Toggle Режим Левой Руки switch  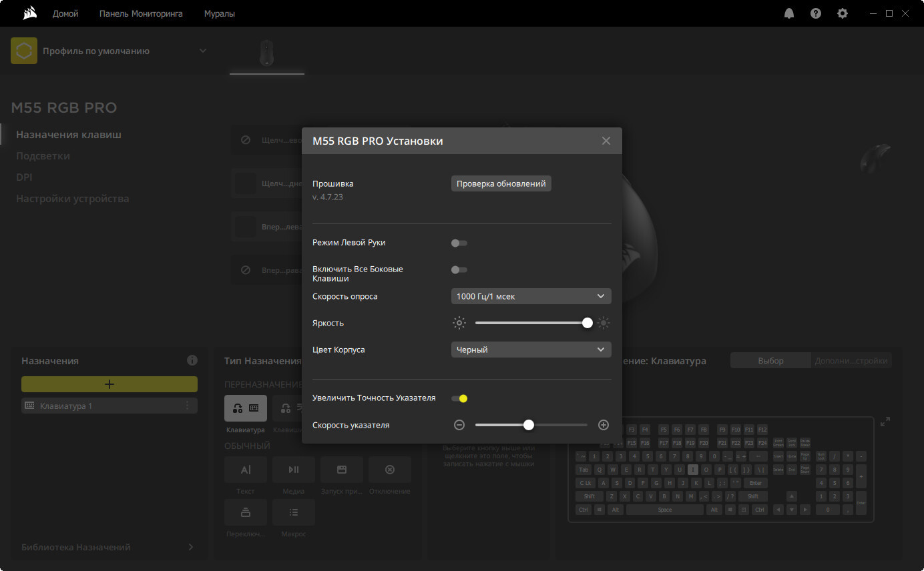[x=459, y=243]
